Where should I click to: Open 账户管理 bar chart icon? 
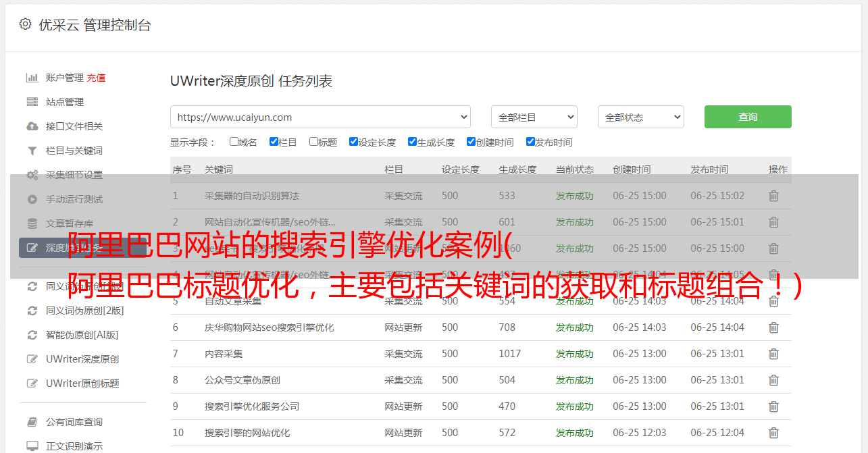point(32,78)
